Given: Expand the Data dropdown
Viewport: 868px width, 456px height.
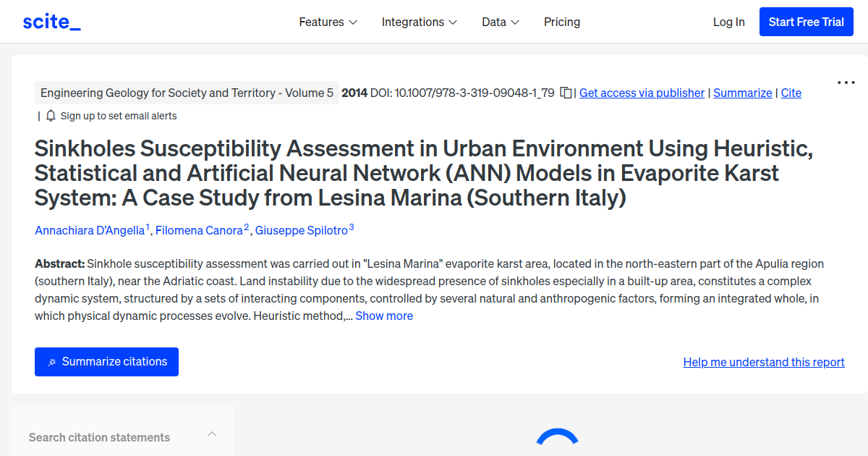Looking at the screenshot, I should [x=500, y=22].
